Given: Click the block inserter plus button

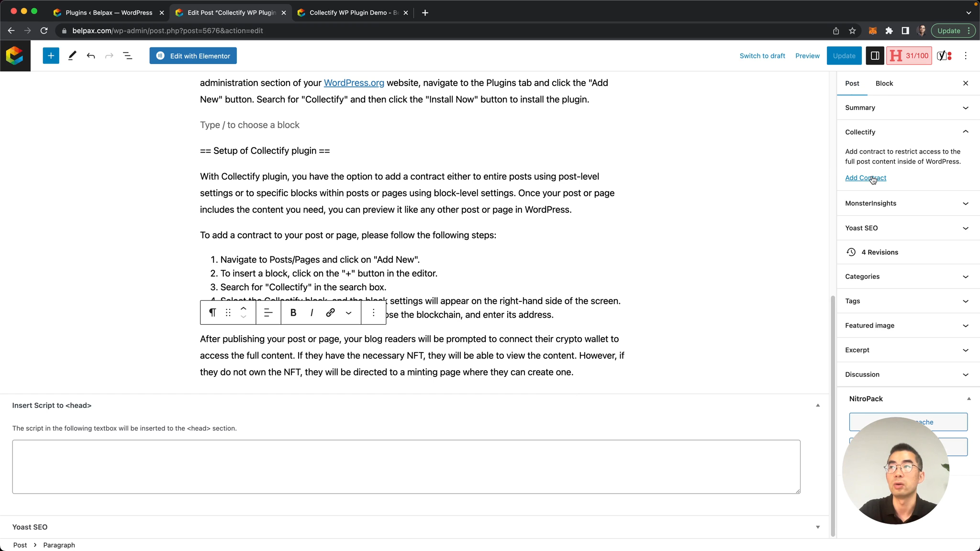Looking at the screenshot, I should [x=51, y=56].
